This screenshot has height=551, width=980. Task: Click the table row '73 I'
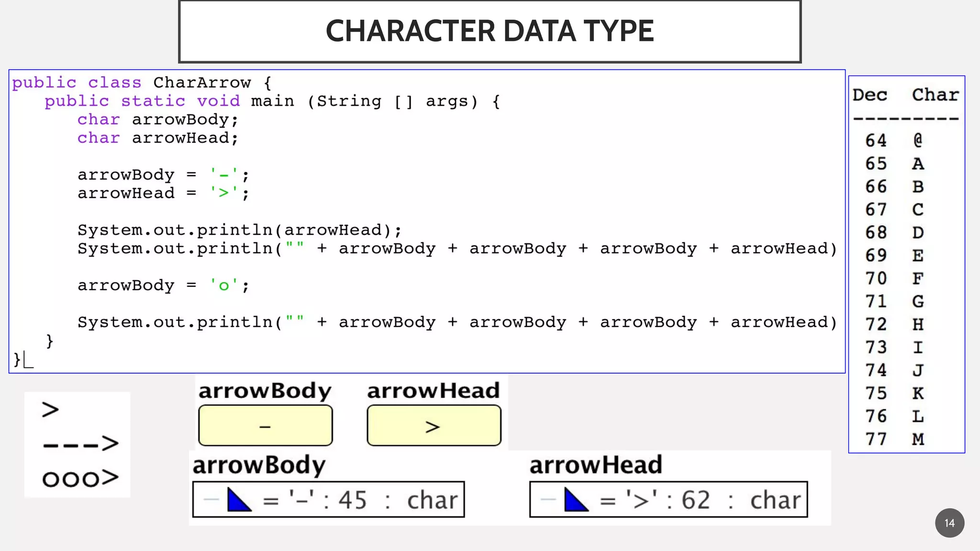(894, 347)
